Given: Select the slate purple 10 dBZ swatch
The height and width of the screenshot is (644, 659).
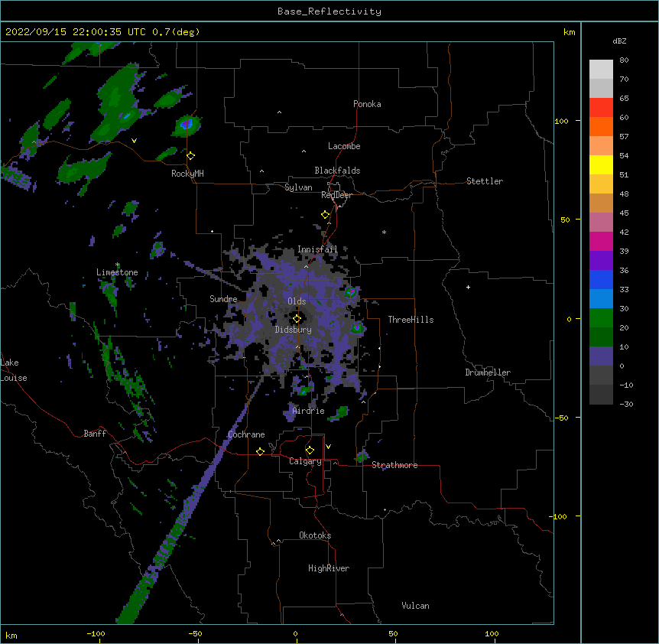Looking at the screenshot, I should click(x=601, y=356).
